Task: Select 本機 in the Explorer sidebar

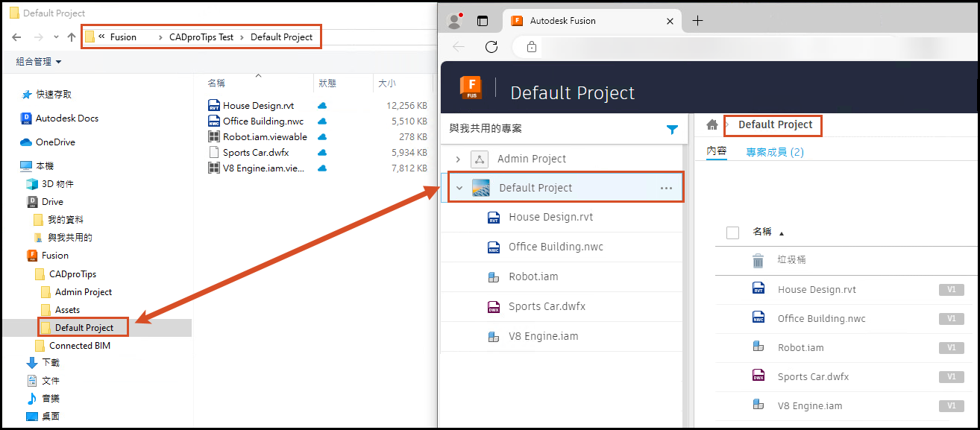Action: tap(45, 165)
